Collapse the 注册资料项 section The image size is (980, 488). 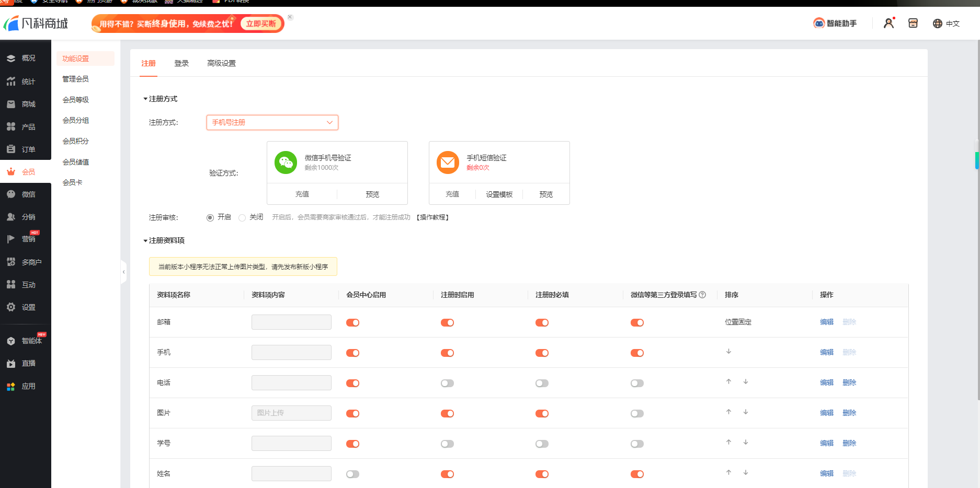click(x=145, y=240)
